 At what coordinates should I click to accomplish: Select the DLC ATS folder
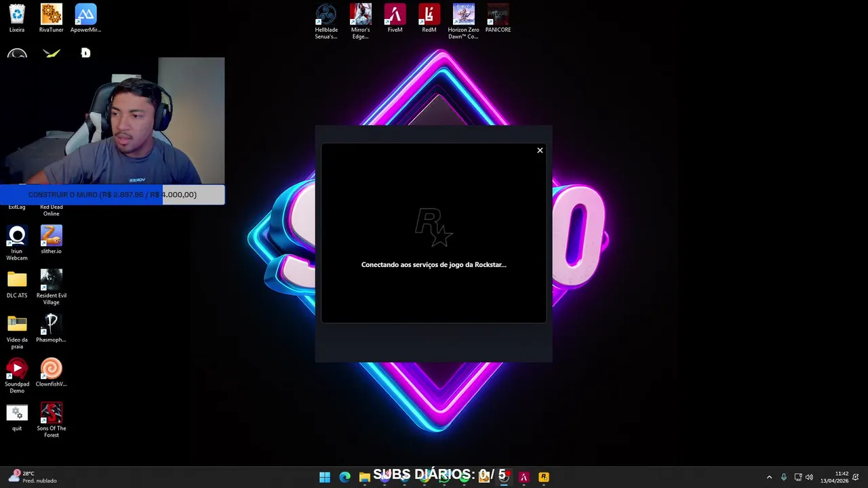pyautogui.click(x=17, y=285)
